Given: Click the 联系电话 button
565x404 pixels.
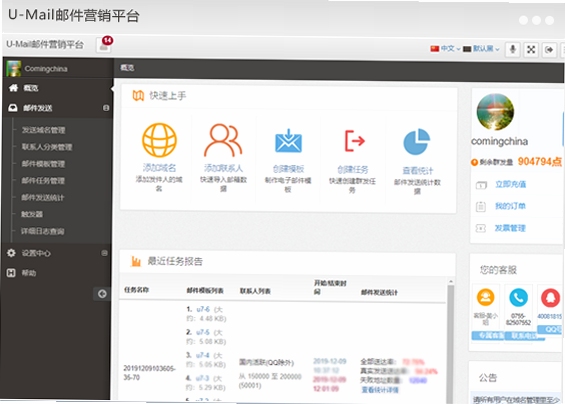Looking at the screenshot, I should (x=525, y=336).
